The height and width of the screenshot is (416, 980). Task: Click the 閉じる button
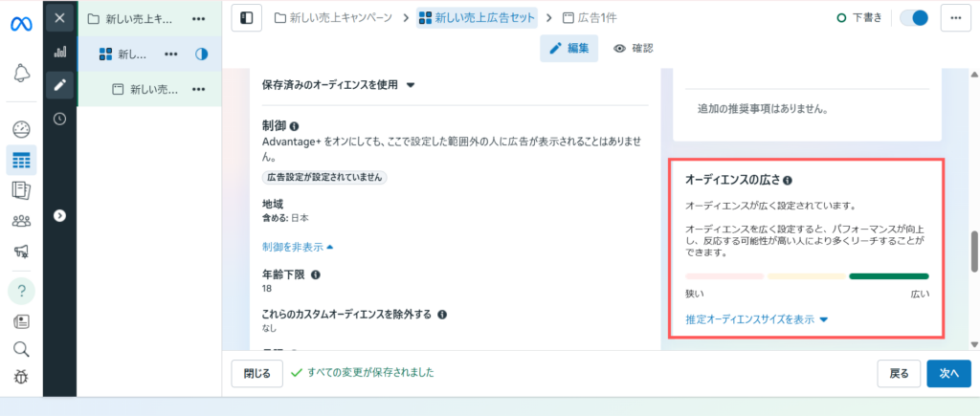coord(256,373)
